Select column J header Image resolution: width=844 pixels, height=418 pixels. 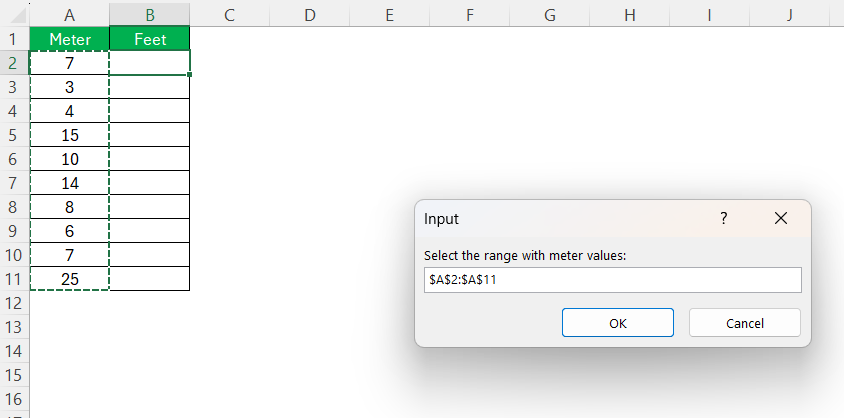789,15
